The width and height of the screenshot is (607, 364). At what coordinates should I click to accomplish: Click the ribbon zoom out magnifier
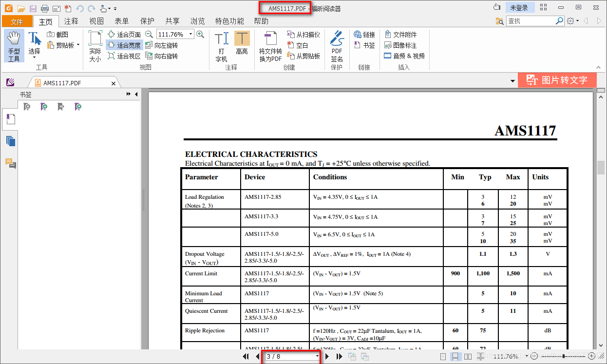coord(149,35)
